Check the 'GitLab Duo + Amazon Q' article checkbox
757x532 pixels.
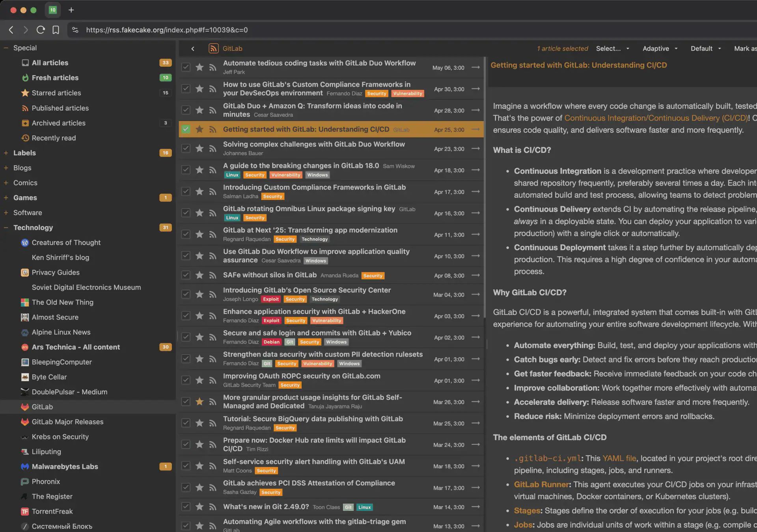click(186, 110)
